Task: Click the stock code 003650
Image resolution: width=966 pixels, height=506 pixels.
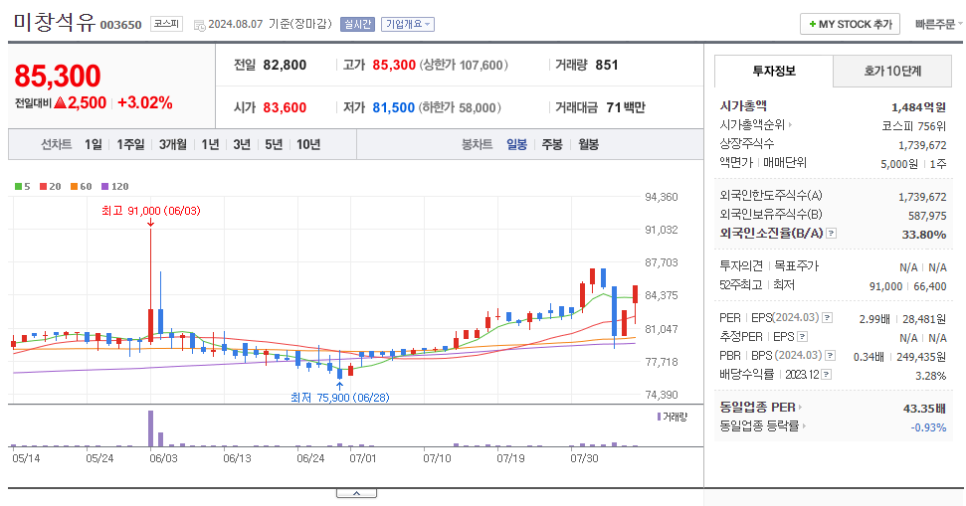Action: [x=121, y=25]
